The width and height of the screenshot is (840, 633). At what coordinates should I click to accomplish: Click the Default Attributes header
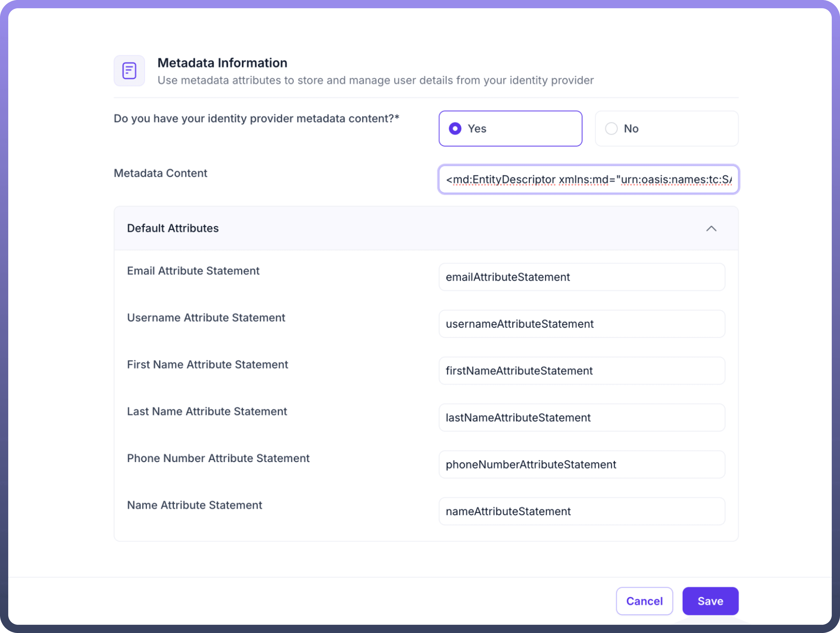click(x=173, y=228)
